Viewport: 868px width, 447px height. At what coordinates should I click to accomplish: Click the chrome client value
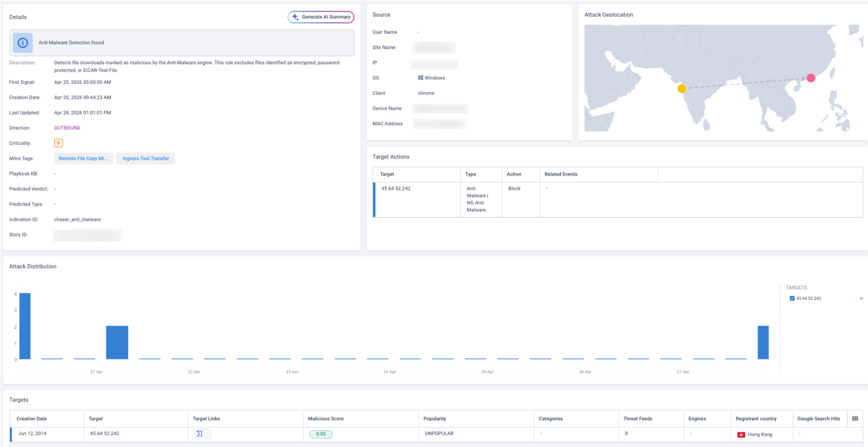426,93
